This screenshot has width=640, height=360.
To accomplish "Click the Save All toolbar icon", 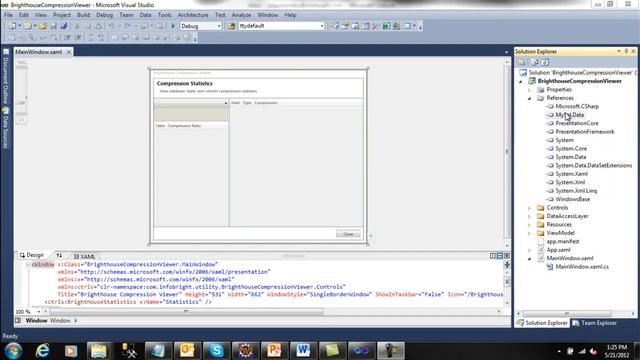I will (64, 26).
